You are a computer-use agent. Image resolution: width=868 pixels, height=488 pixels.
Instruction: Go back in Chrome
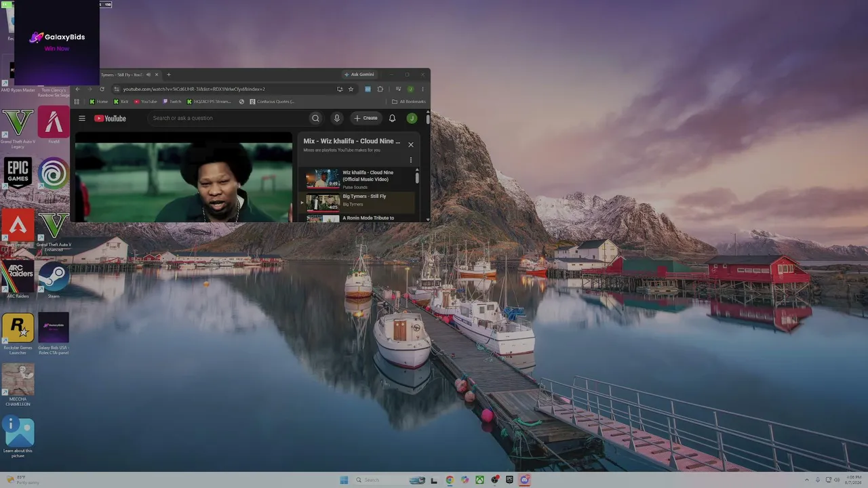coord(77,89)
